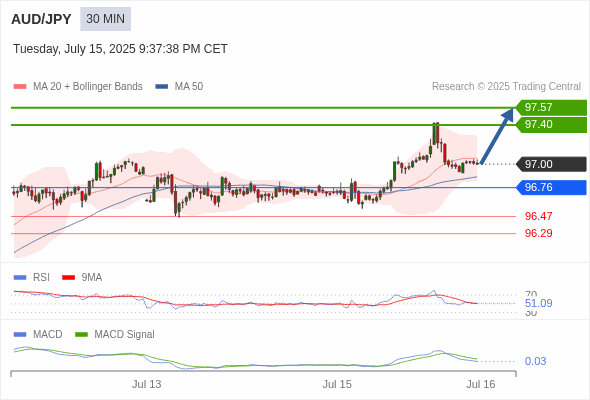Click the Jul 15 date marker
This screenshot has width=590, height=400.
click(x=337, y=384)
